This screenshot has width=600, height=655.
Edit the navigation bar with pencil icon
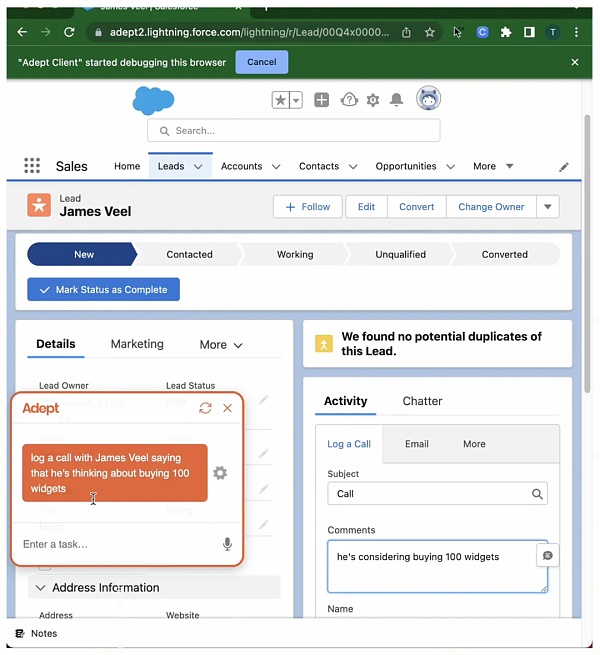coord(564,167)
